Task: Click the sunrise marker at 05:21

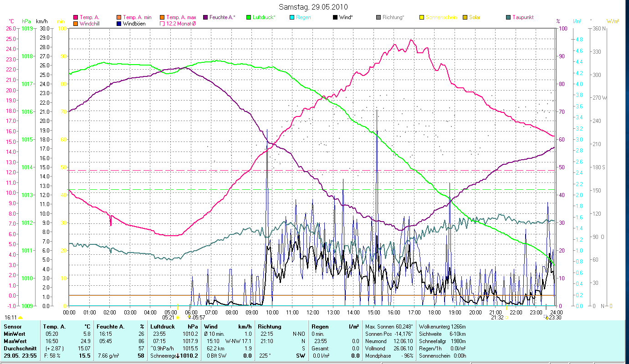Action: pyautogui.click(x=178, y=317)
